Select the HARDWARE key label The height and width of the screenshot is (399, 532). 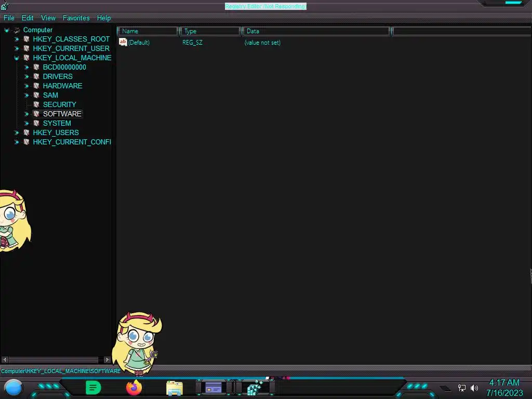coord(62,86)
